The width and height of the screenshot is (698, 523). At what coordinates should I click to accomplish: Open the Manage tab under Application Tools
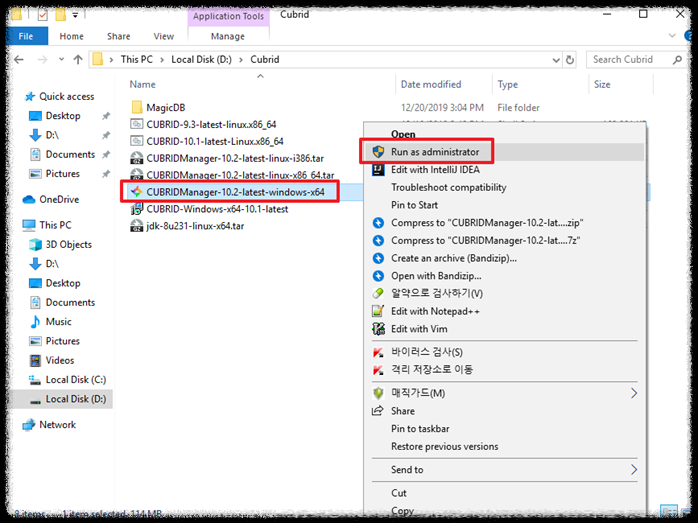228,36
